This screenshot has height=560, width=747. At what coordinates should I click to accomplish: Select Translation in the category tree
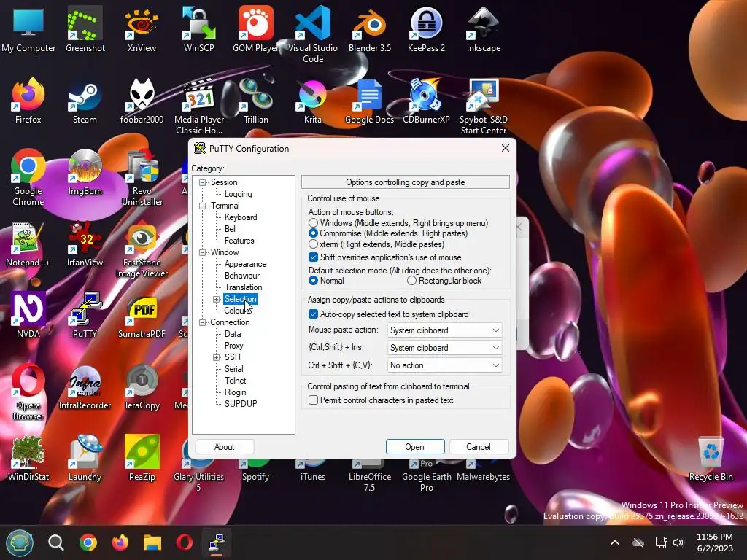point(243,287)
